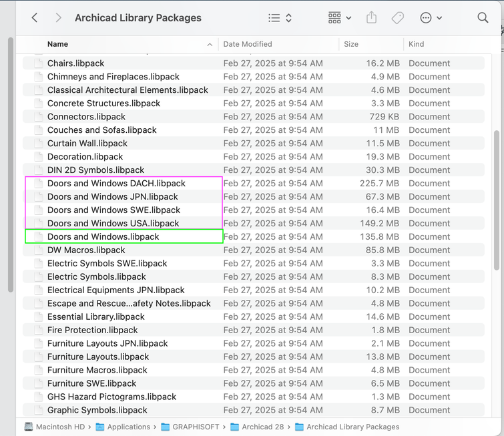Open the ellipsis action menu

coord(431,17)
